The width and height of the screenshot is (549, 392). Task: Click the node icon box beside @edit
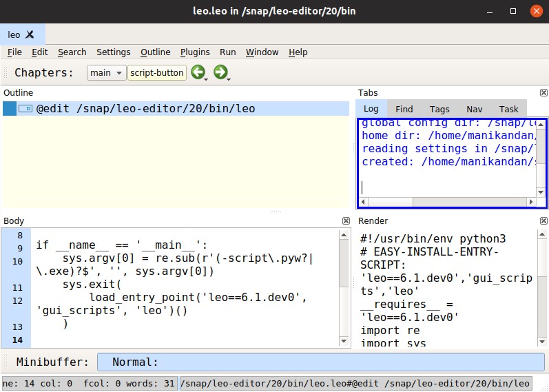25,109
